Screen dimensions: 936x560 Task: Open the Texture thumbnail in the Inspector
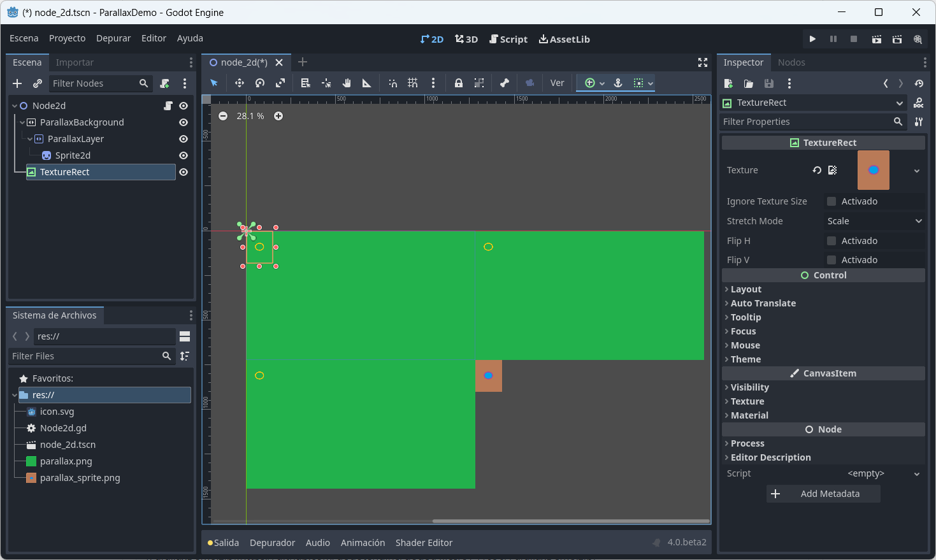(873, 170)
